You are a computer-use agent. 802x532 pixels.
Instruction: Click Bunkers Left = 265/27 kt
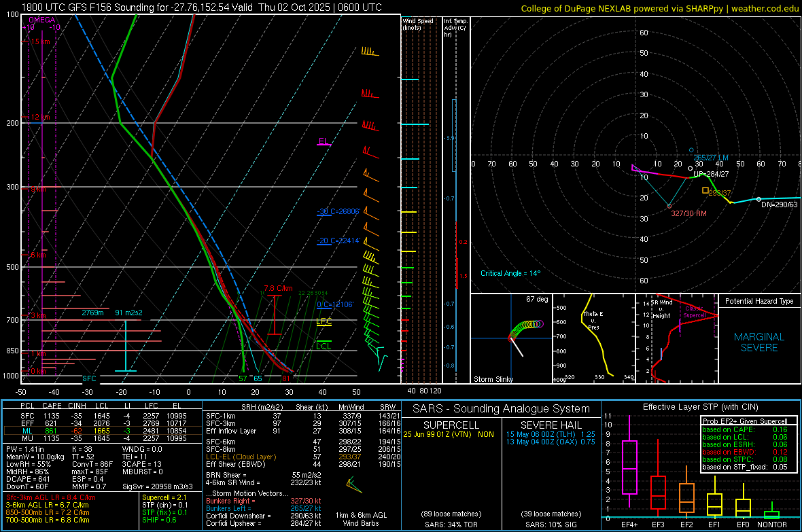tap(264, 508)
